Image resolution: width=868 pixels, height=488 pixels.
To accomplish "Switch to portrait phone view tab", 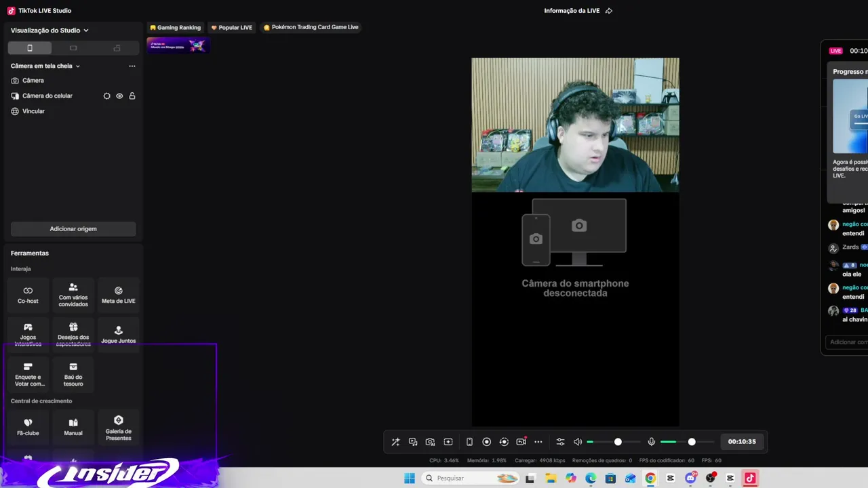I will pyautogui.click(x=30, y=48).
